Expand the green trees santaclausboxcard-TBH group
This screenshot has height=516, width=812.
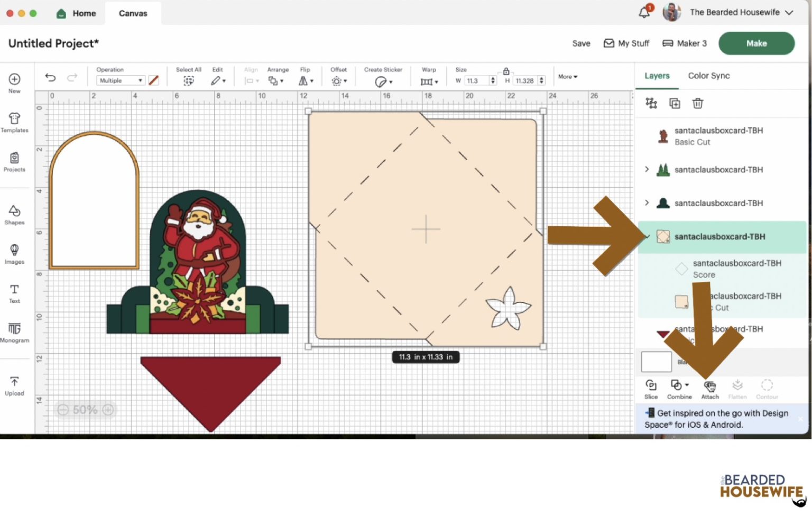[647, 169]
